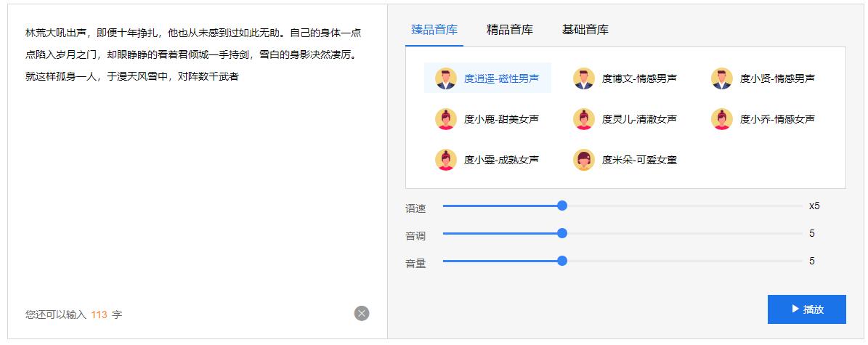Click the 度灵儿 female avatar icon

[583, 119]
